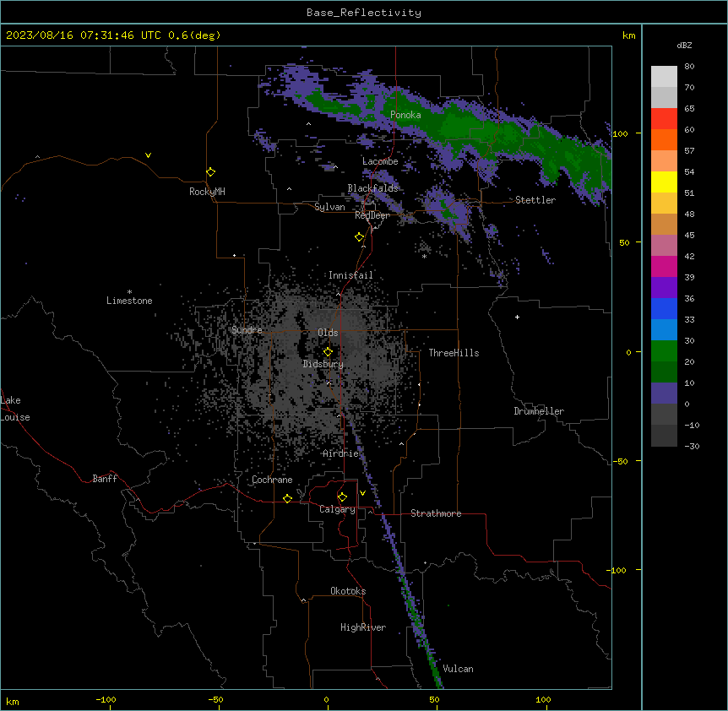
Task: Click the Vulcan town label
Action: (459, 669)
